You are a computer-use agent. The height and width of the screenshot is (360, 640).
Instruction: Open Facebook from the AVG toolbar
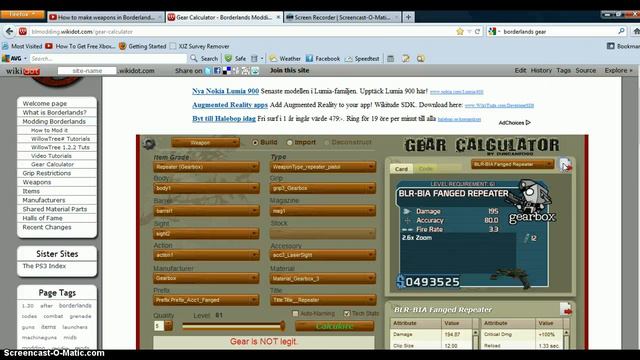click(x=322, y=58)
